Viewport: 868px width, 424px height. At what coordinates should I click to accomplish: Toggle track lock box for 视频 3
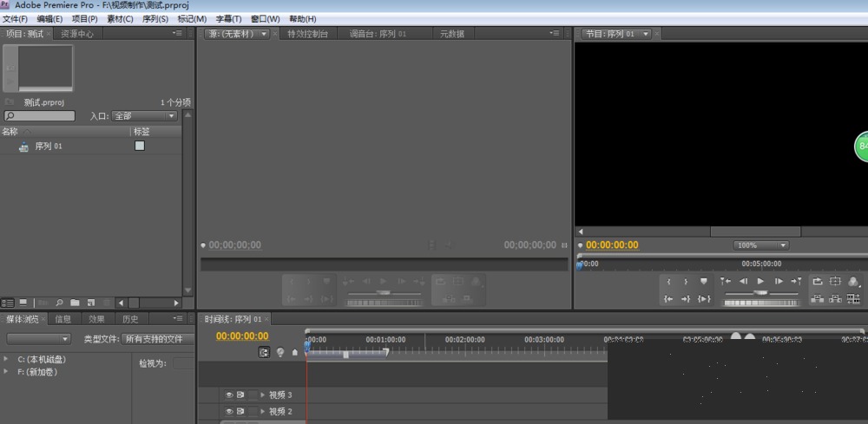pos(253,395)
